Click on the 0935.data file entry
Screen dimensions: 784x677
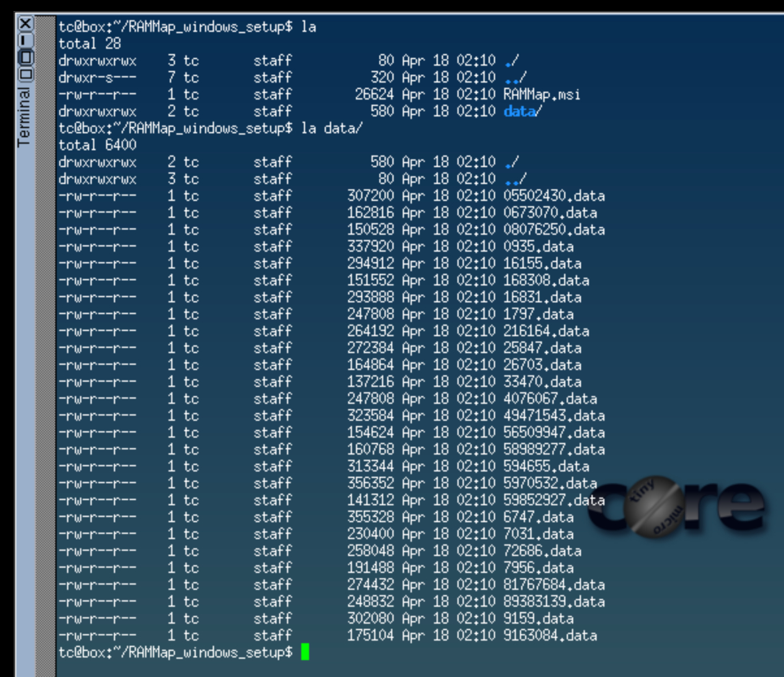click(538, 247)
